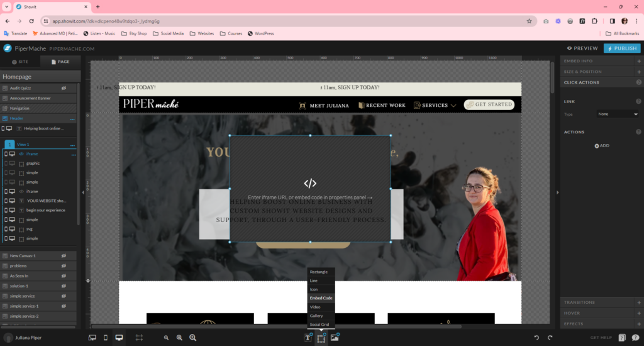Open the Image element tool
This screenshot has height=346, width=644.
(335, 338)
